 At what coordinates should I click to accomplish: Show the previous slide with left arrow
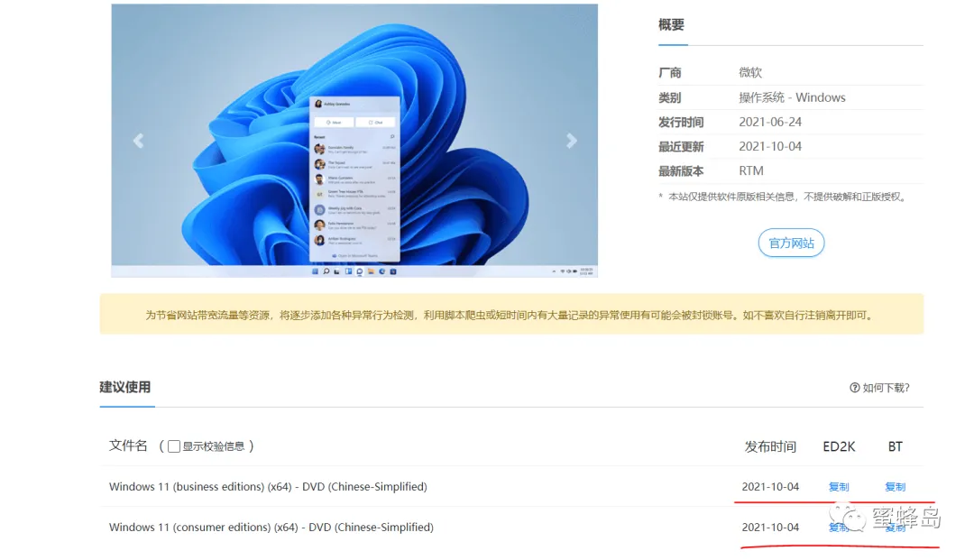click(x=139, y=141)
